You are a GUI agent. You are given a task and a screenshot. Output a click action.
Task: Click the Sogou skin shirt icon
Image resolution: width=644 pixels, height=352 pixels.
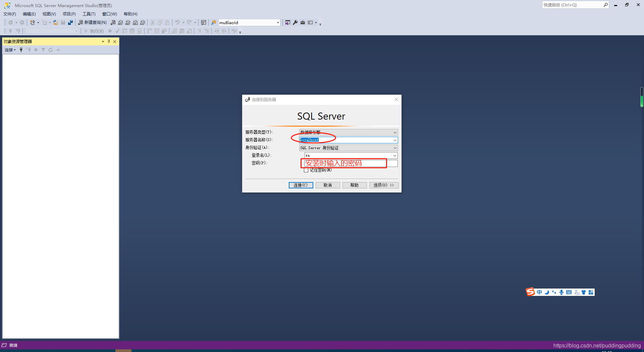tap(584, 292)
